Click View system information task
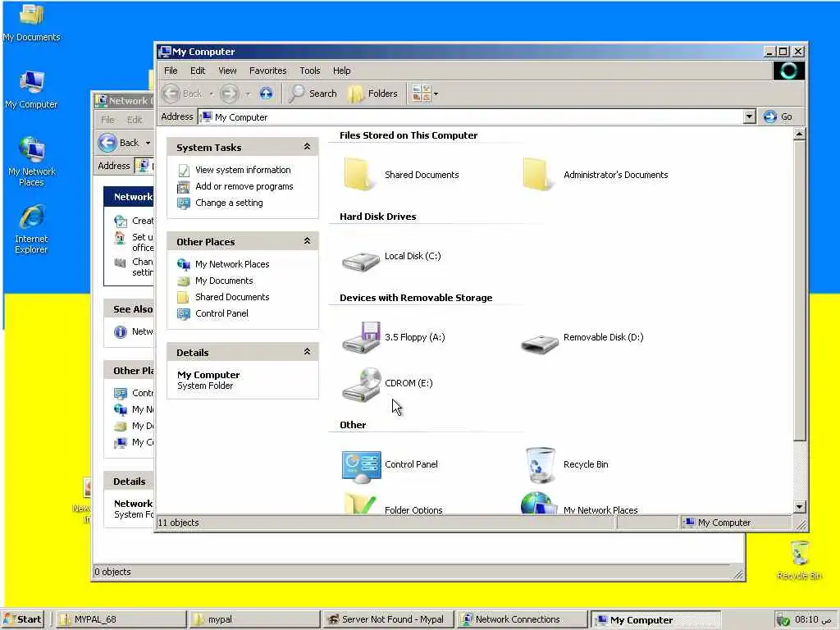The width and height of the screenshot is (840, 630). [243, 170]
